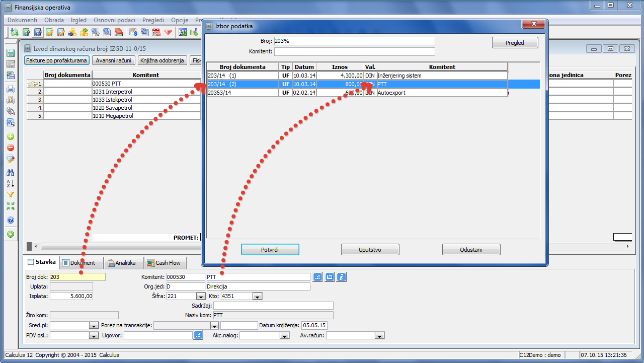Image resolution: width=644 pixels, height=363 pixels.
Task: Click the Pregled button in dialog
Action: [x=515, y=43]
